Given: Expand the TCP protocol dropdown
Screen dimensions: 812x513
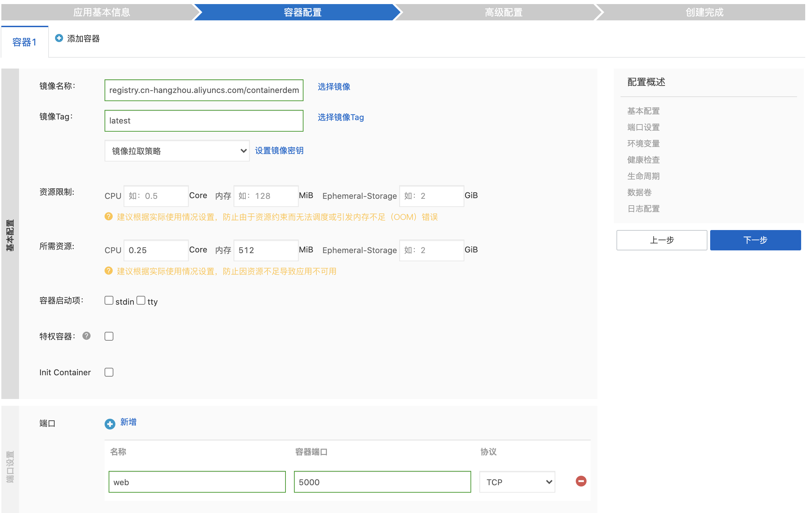Looking at the screenshot, I should [x=517, y=482].
